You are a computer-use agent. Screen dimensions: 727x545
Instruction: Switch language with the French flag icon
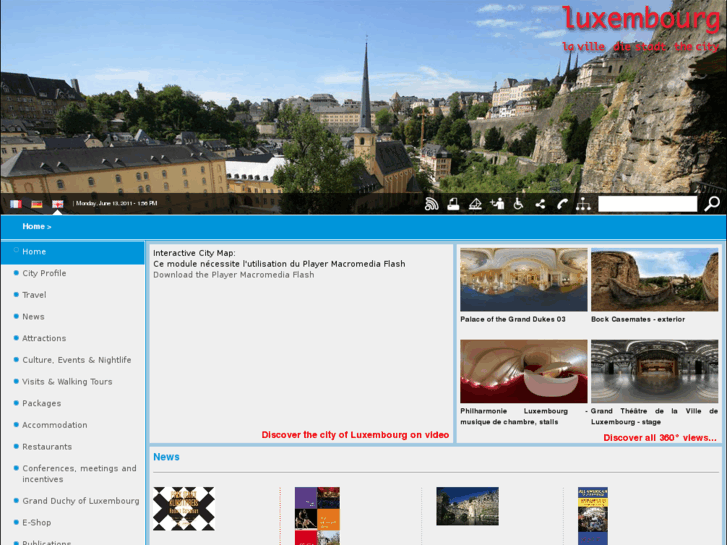coord(16,204)
